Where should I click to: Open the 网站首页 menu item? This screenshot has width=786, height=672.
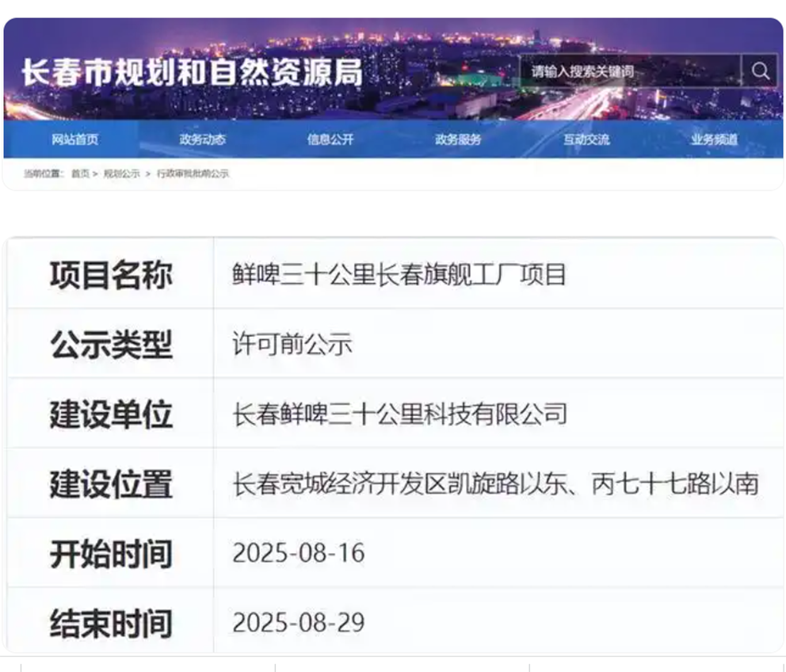[x=75, y=139]
